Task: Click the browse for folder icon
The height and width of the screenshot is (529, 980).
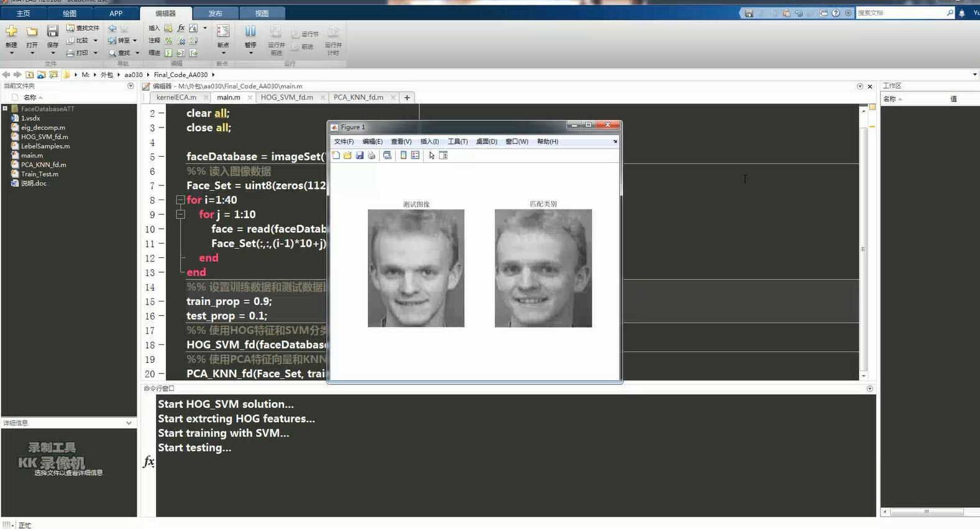Action: point(41,75)
